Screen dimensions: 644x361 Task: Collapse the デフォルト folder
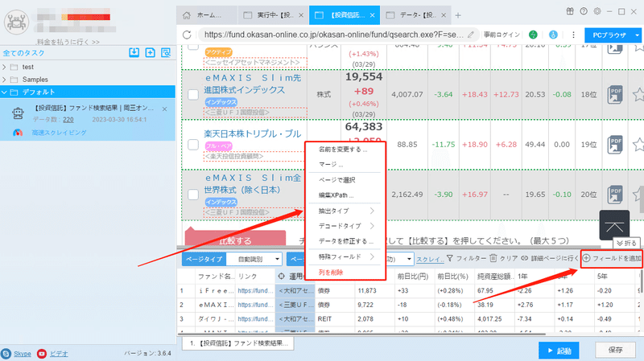[4, 92]
